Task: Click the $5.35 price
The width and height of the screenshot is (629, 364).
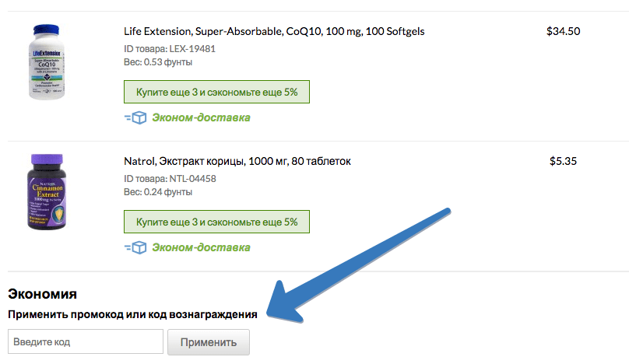Action: [x=563, y=161]
